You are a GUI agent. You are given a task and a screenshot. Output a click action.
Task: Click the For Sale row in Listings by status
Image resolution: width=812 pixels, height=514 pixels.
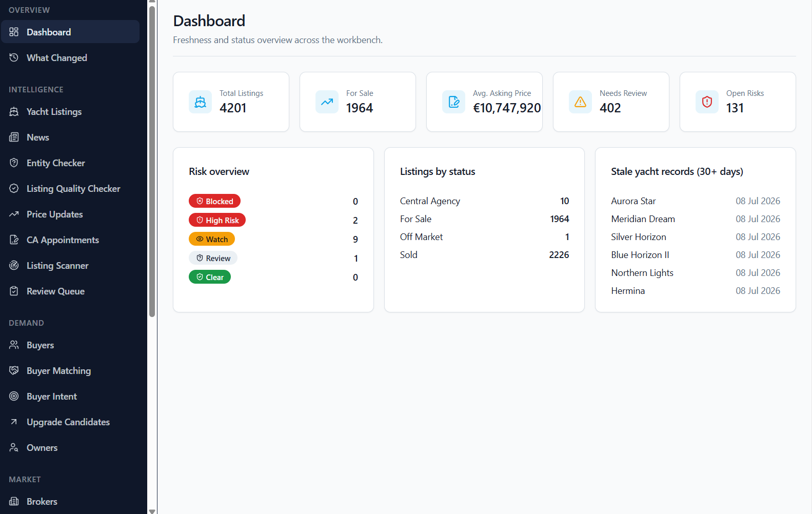pos(484,219)
